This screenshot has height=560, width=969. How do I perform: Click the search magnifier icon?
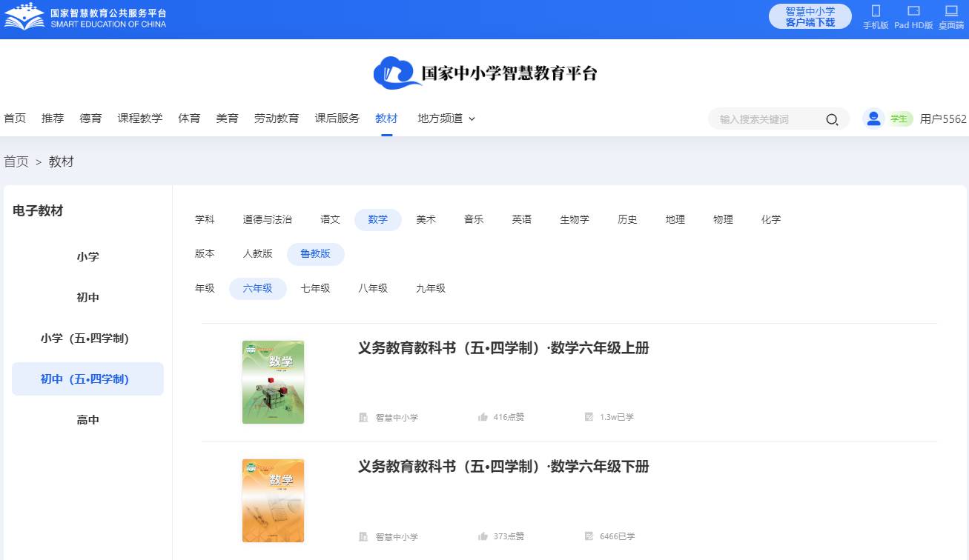click(832, 119)
